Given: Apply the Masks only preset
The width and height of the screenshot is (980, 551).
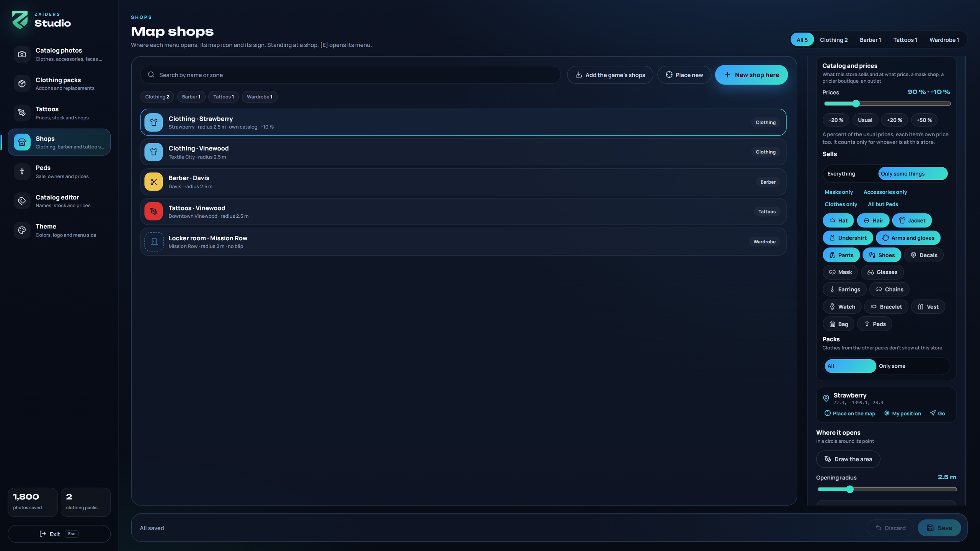Looking at the screenshot, I should point(839,192).
